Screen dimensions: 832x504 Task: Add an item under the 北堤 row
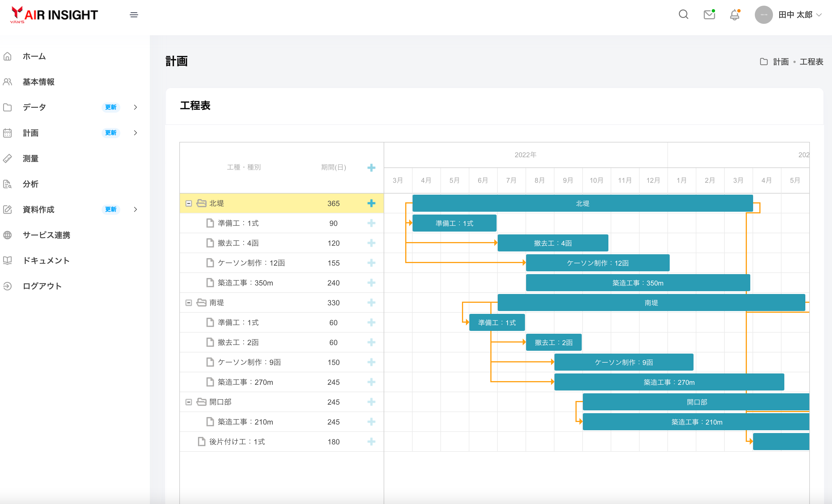click(371, 203)
